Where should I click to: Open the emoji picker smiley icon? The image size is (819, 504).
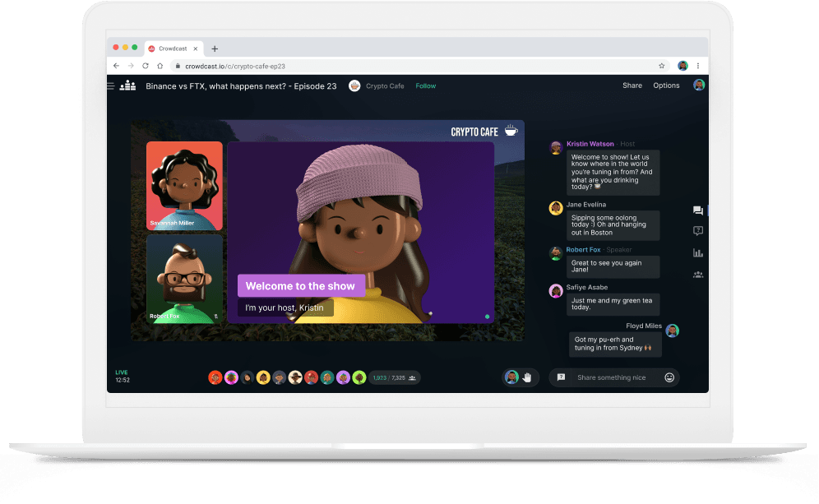pos(669,377)
